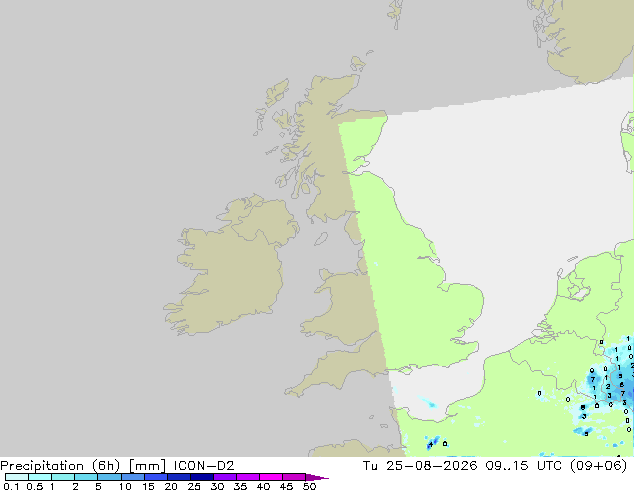Click the '50' legend scale label
The width and height of the screenshot is (634, 490).
click(x=309, y=486)
